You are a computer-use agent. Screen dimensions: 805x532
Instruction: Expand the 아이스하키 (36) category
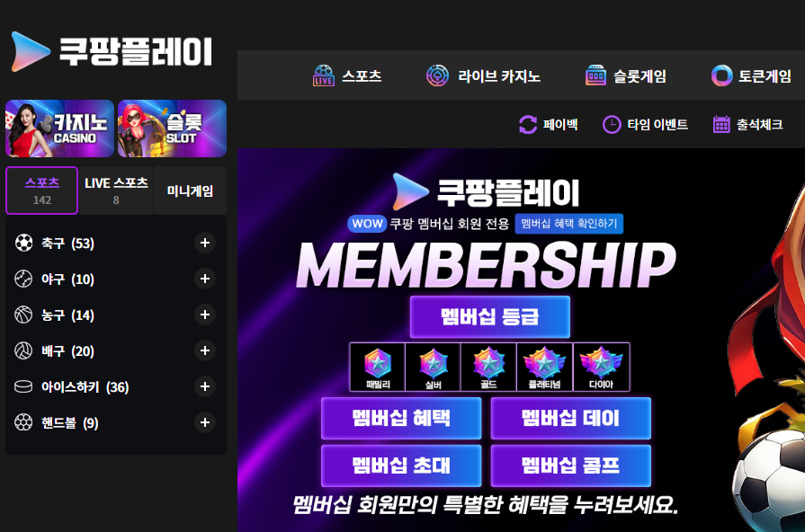click(x=205, y=386)
